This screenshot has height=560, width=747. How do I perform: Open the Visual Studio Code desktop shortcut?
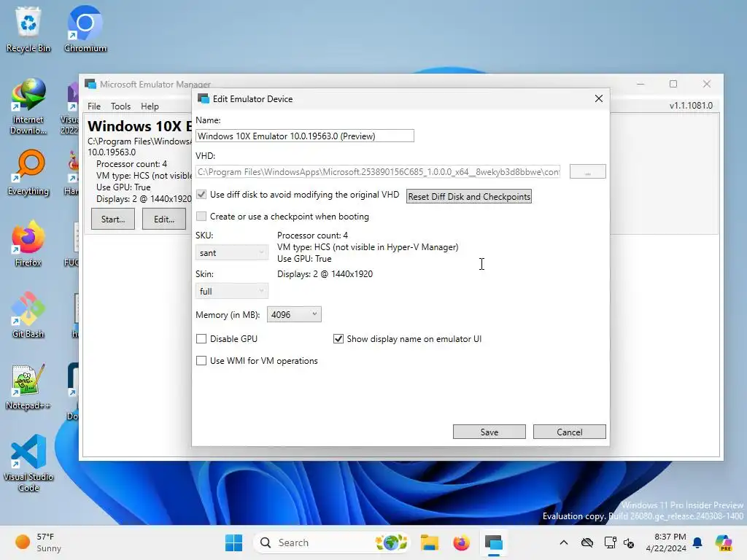tap(28, 463)
